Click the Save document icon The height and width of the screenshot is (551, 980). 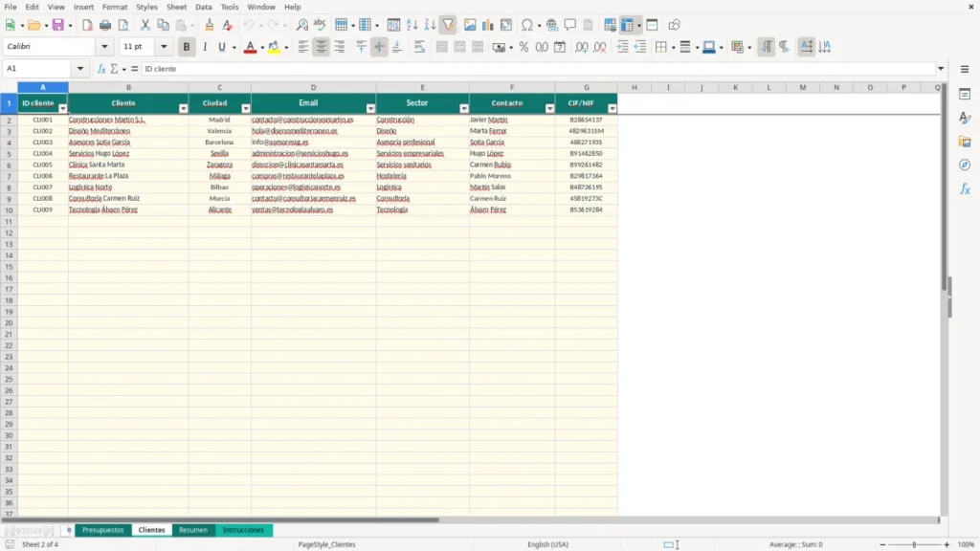pyautogui.click(x=58, y=25)
